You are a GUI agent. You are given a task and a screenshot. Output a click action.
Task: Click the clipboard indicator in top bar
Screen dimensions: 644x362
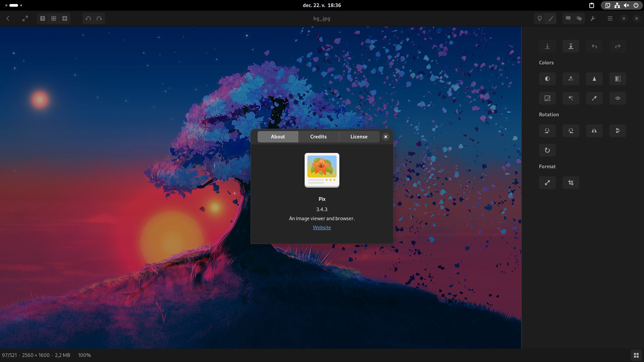point(592,5)
